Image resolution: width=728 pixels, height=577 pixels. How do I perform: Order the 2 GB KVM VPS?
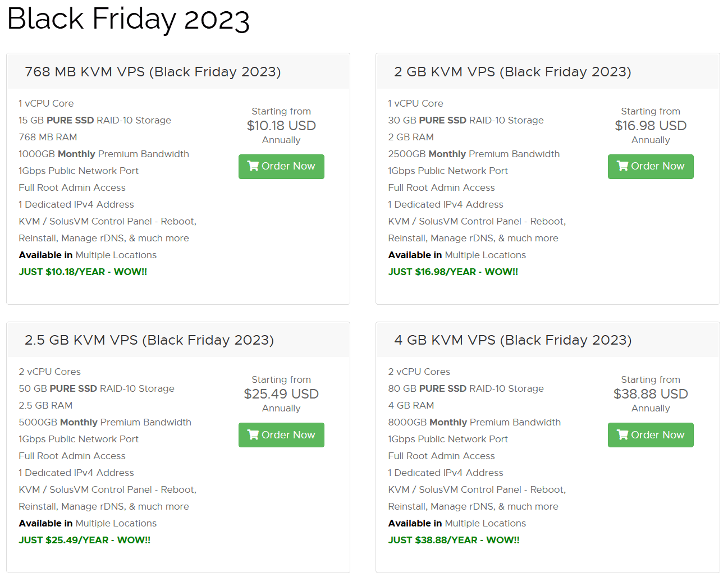tap(651, 167)
